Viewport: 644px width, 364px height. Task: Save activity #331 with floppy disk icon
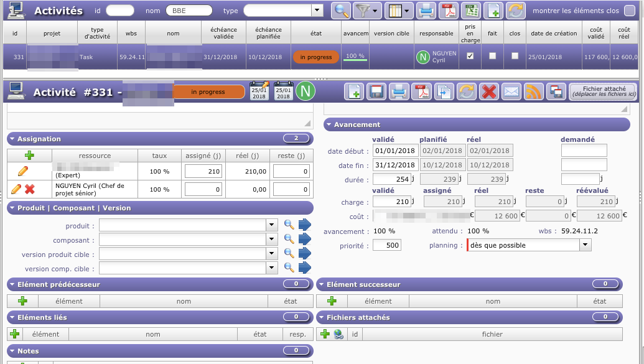coord(376,91)
